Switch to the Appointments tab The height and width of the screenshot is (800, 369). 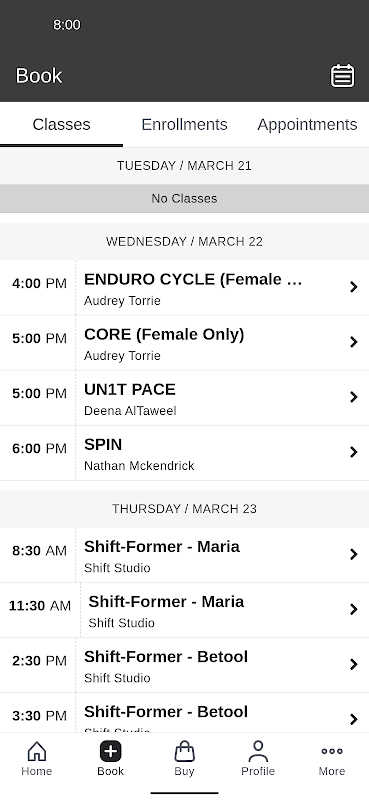(x=307, y=124)
